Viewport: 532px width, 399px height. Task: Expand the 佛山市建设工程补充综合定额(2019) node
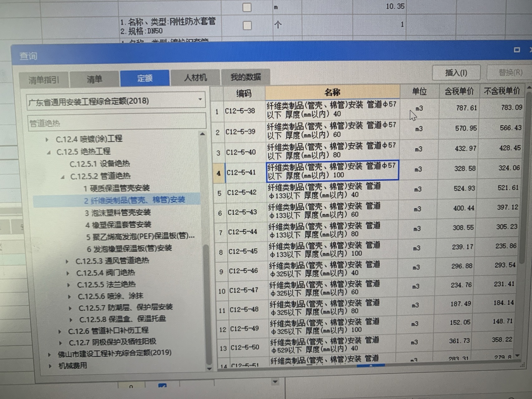50,354
